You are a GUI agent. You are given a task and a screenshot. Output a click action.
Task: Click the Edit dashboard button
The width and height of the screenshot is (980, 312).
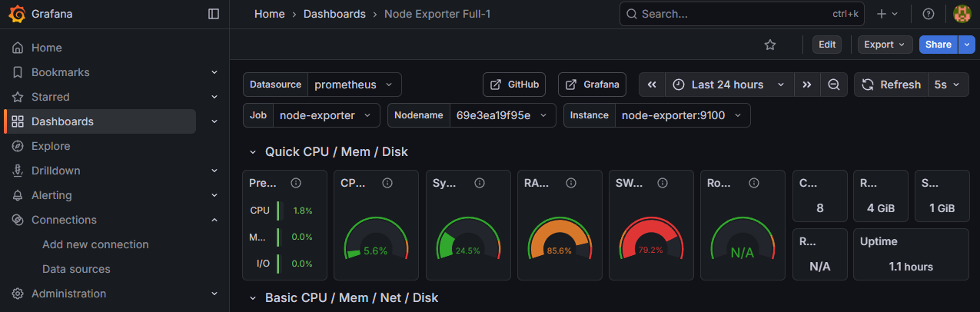point(826,45)
